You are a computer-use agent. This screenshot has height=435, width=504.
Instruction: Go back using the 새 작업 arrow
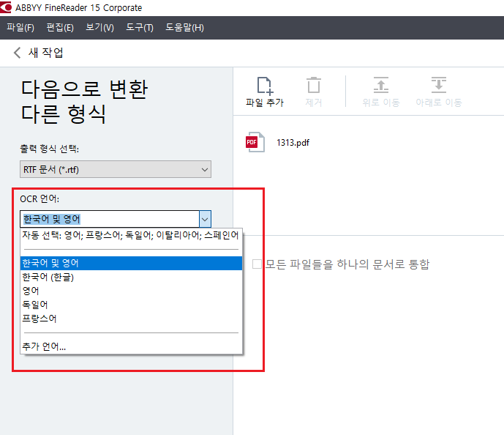pos(18,53)
